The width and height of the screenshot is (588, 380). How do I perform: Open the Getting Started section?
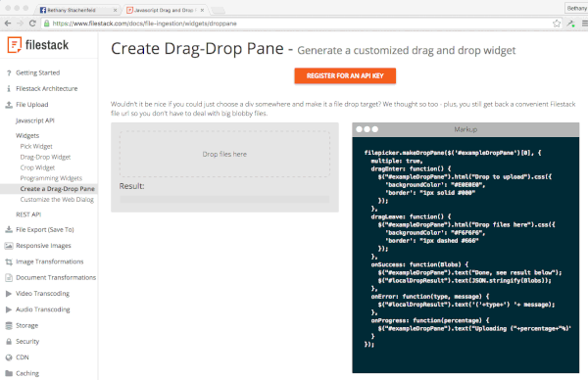[x=37, y=72]
